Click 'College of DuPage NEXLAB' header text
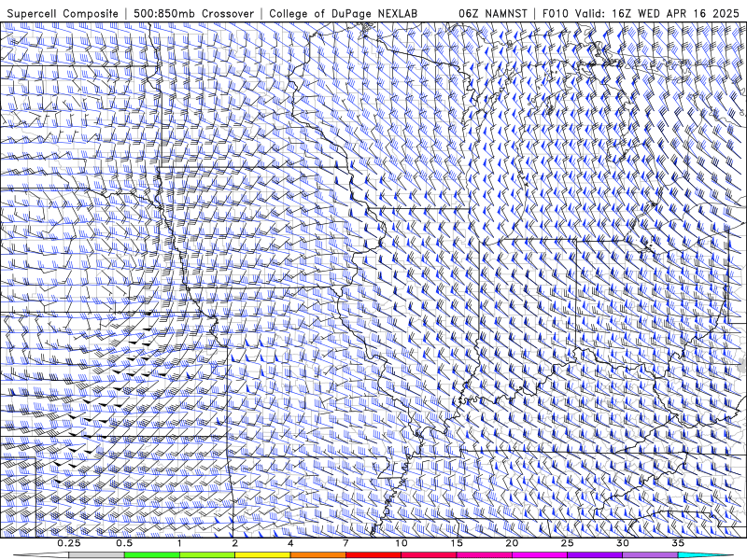 tap(343, 13)
